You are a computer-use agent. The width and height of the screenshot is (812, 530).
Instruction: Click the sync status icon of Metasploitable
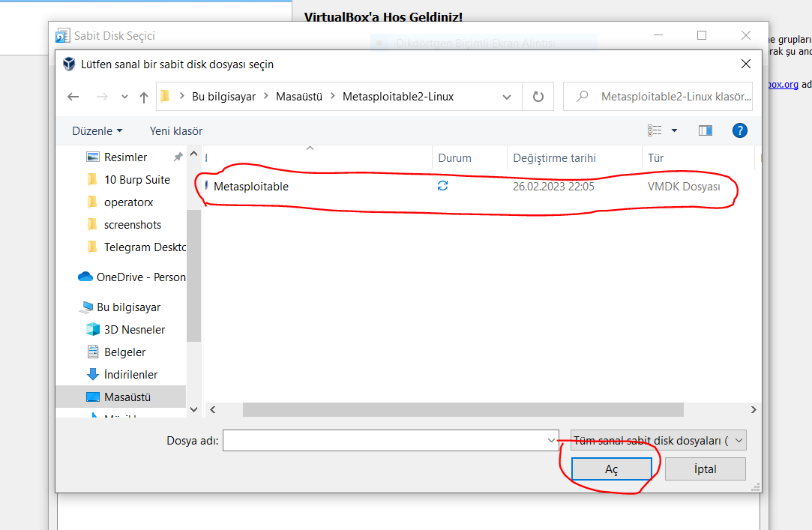pos(443,185)
